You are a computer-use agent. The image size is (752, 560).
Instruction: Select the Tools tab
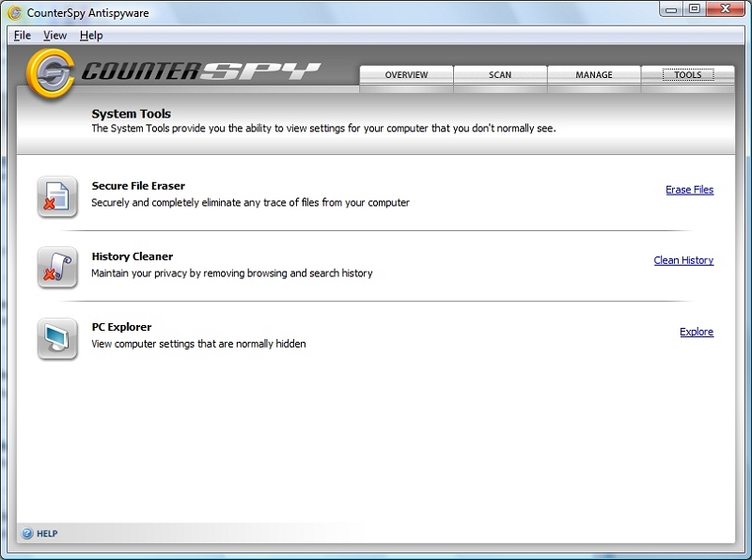(688, 75)
